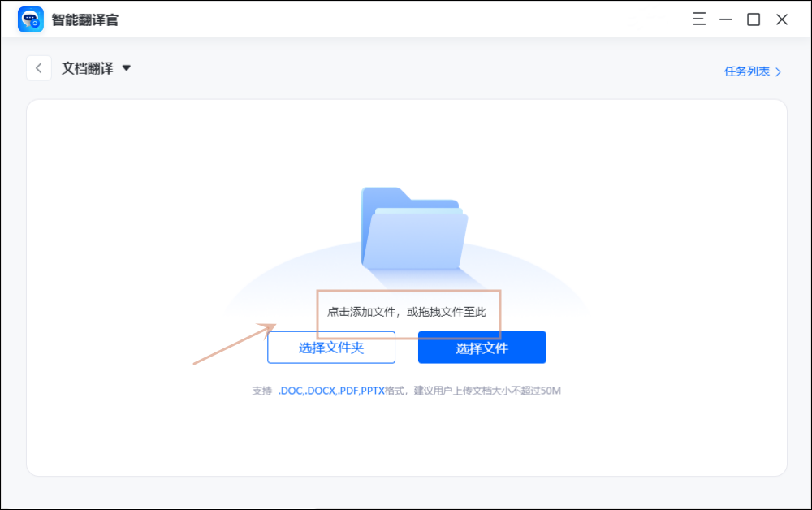This screenshot has height=510, width=812.
Task: Click the blue 选择文件 button
Action: coord(482,348)
